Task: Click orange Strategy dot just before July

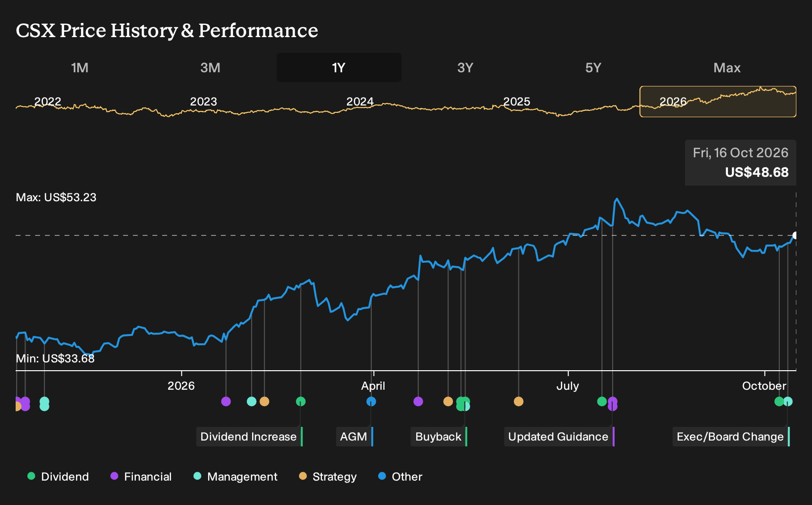Action: click(519, 401)
